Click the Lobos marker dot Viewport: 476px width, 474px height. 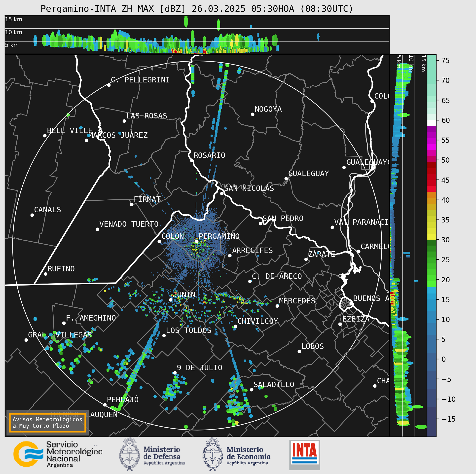tap(299, 351)
